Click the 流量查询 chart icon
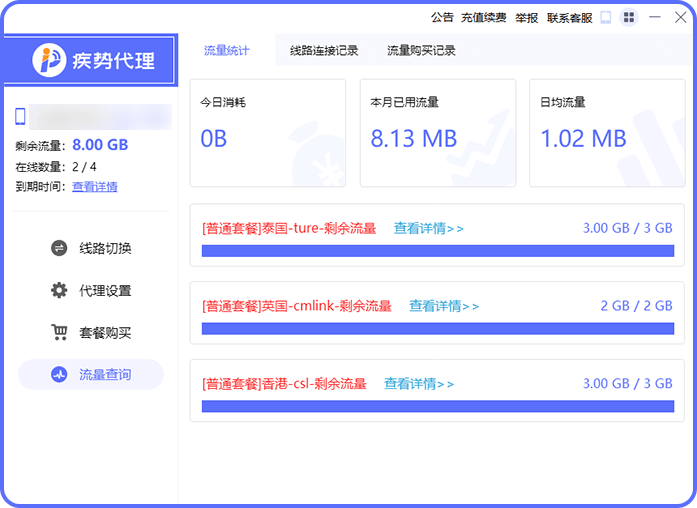 [x=59, y=375]
